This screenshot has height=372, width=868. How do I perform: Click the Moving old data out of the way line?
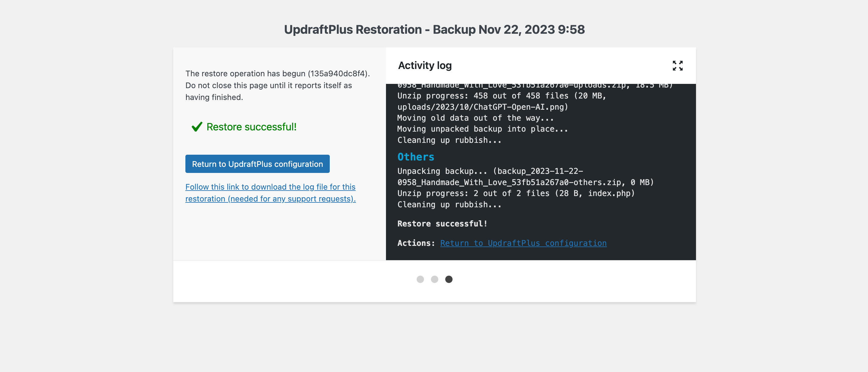coord(475,118)
